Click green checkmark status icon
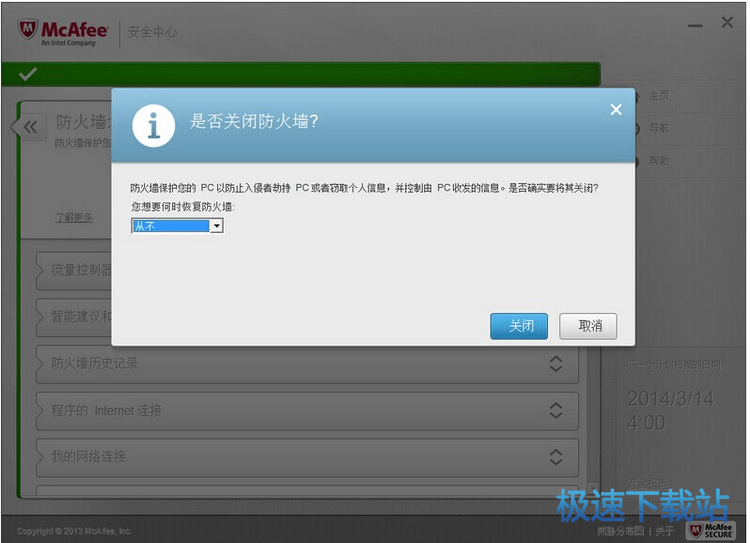This screenshot has width=750, height=543. click(27, 75)
